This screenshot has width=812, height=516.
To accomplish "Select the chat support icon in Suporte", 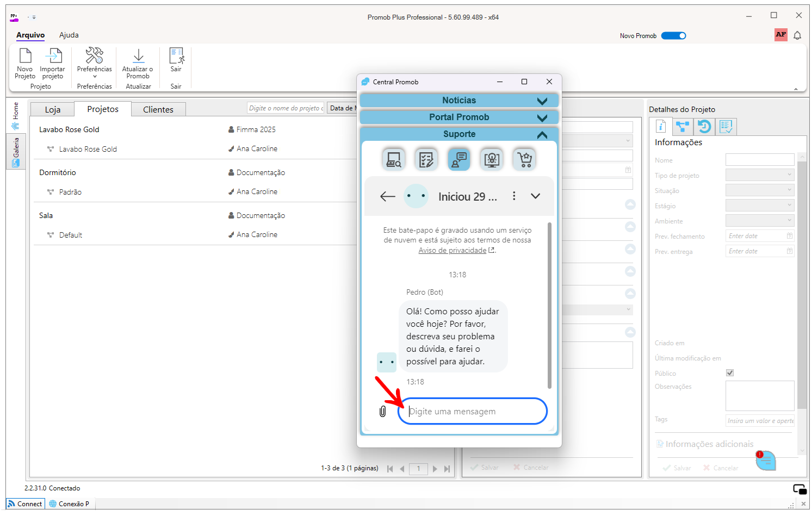I will pos(459,159).
